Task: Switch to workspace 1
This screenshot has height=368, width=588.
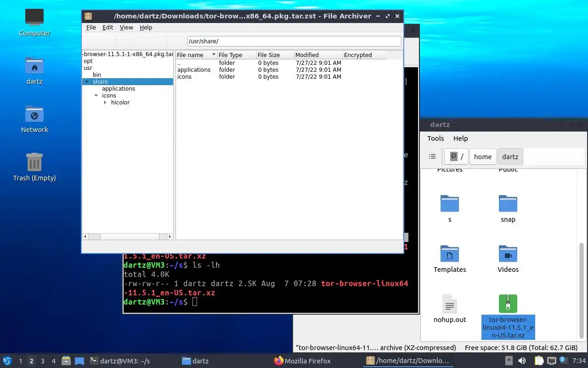Action: 20,361
